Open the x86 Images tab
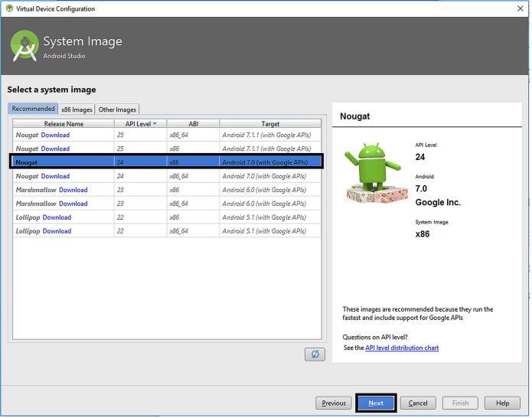Screen dimensions: 532x418 click(x=77, y=109)
